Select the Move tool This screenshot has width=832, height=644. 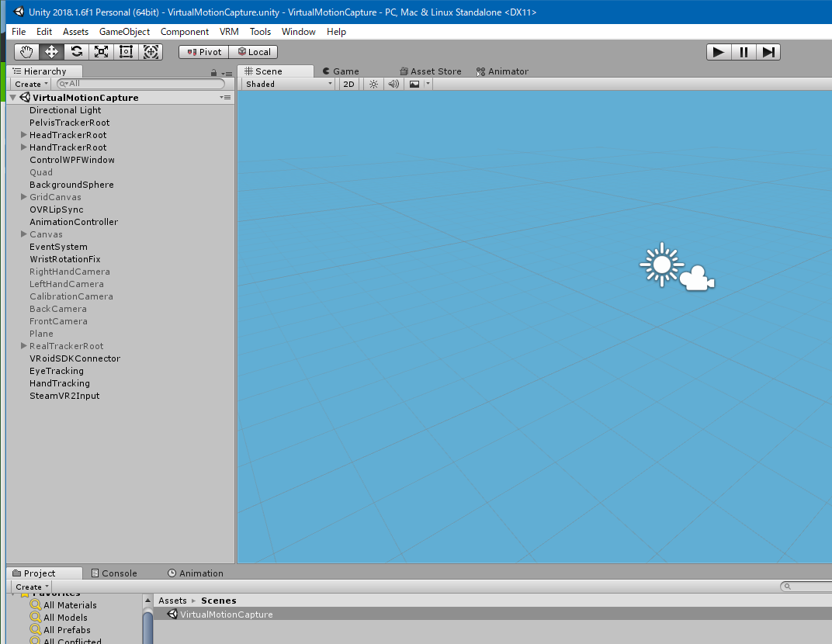point(51,52)
